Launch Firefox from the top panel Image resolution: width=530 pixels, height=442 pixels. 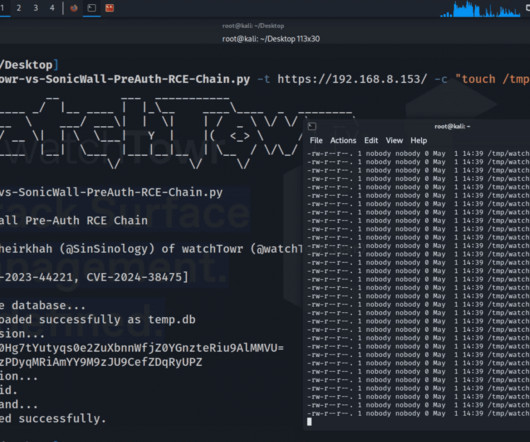[x=74, y=8]
